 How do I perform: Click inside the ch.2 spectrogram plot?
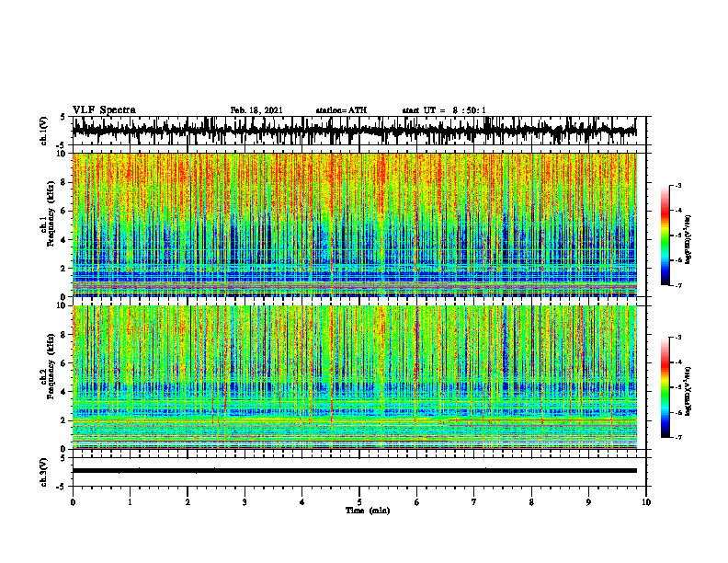click(x=354, y=377)
